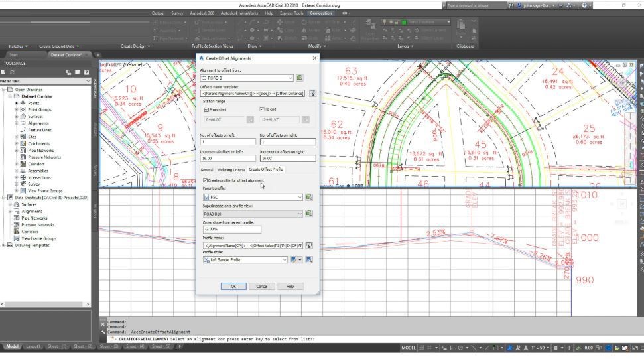Click the blue annotation visibility status icon

(x=510, y=348)
